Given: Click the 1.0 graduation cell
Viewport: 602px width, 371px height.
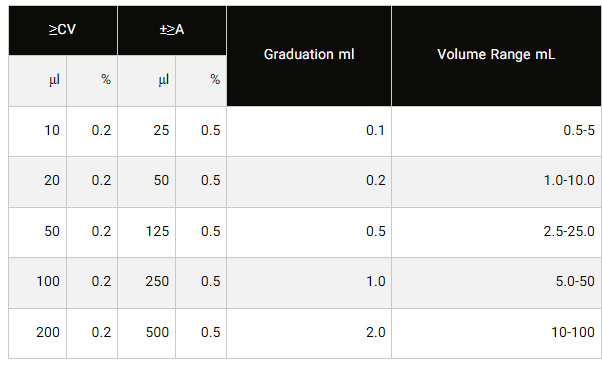Looking at the screenshot, I should click(x=309, y=283).
